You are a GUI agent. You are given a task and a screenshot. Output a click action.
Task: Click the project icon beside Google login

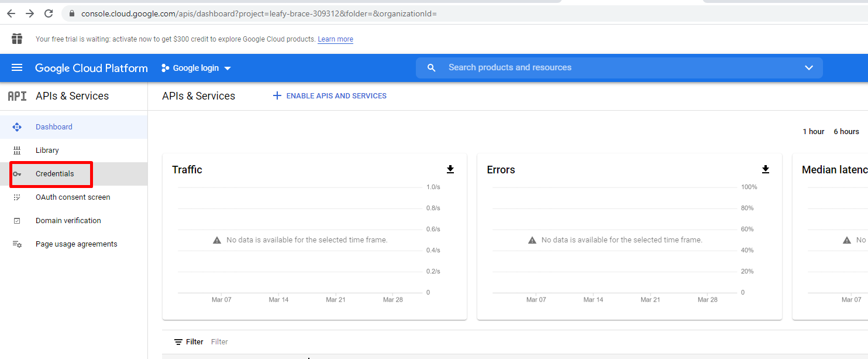pos(165,68)
